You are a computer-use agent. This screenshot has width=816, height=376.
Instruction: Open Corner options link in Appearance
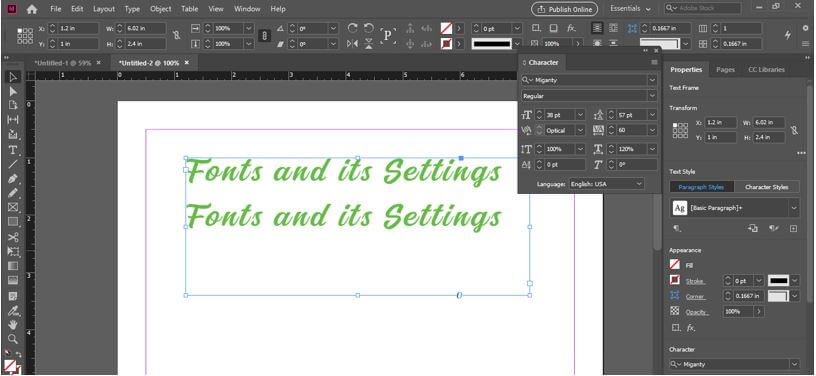coord(695,296)
